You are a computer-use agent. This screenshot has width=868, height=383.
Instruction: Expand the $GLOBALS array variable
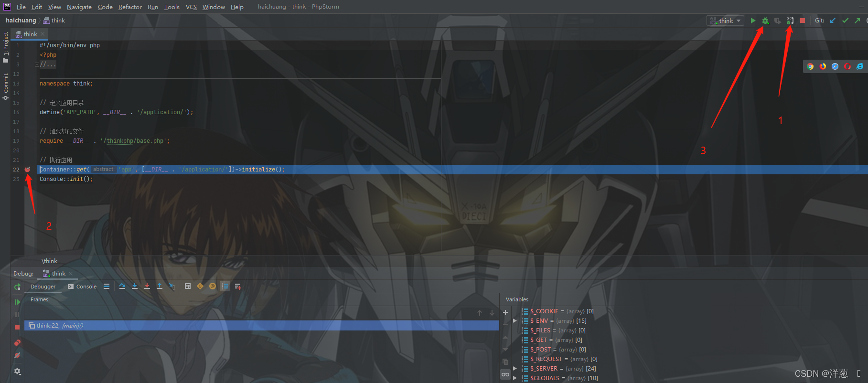click(x=515, y=378)
